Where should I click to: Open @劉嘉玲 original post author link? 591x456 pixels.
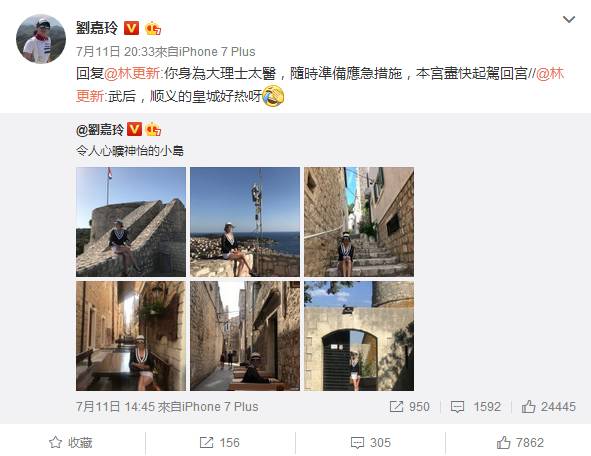[x=100, y=130]
